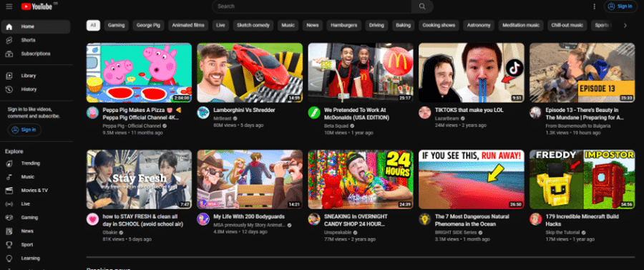The image size is (644, 270).
Task: Select the Cooking shows filter chip
Action: (439, 26)
